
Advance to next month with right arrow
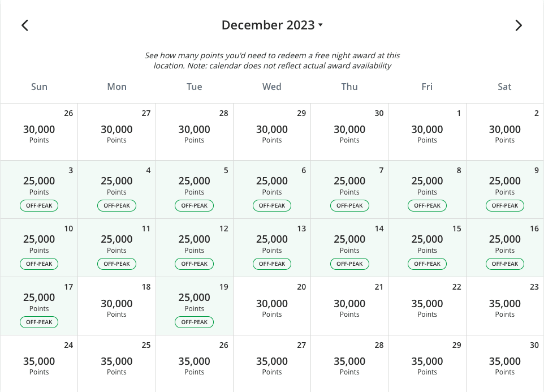click(x=519, y=25)
